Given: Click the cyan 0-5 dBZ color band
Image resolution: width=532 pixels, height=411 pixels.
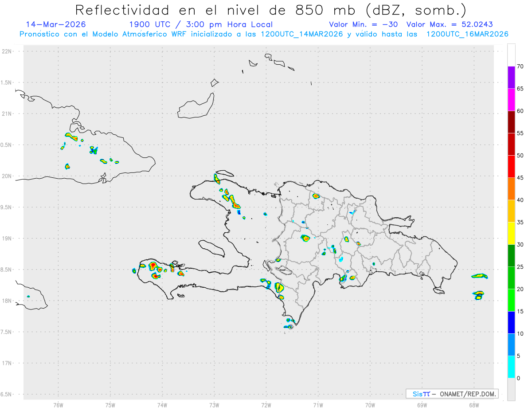Looking at the screenshot, I should [x=511, y=367].
